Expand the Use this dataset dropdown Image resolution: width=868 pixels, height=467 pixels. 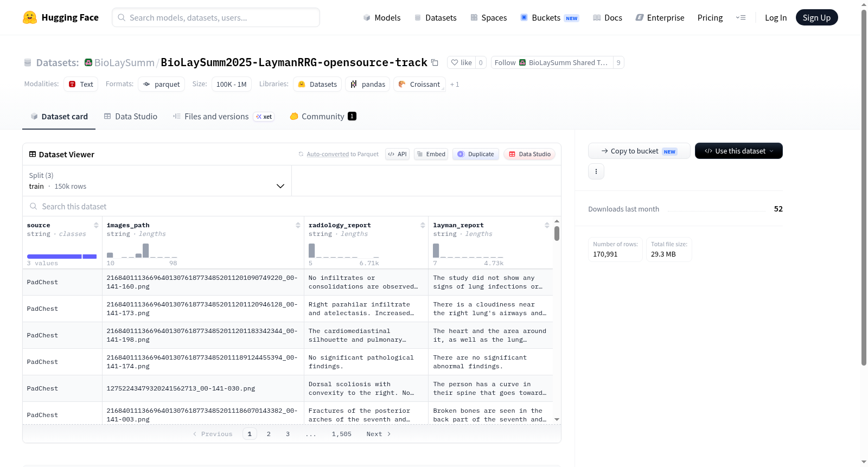point(739,151)
